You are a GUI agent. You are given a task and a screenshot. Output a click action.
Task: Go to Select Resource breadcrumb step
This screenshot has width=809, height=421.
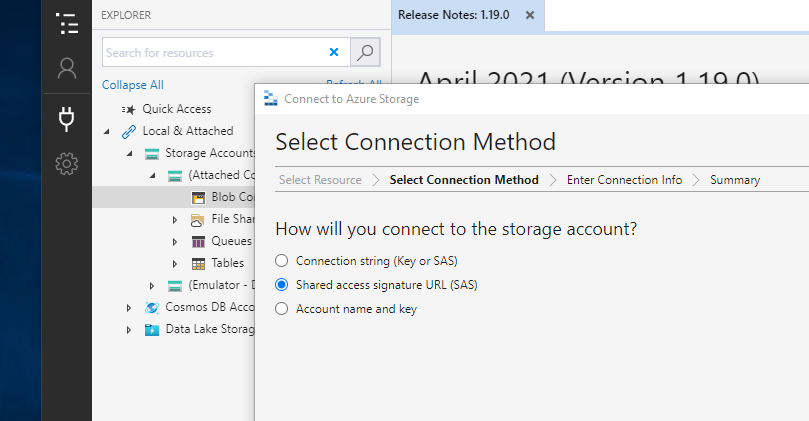tap(320, 180)
